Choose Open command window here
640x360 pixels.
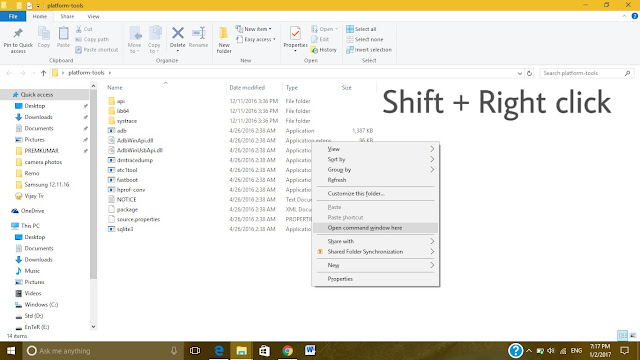[x=376, y=228]
